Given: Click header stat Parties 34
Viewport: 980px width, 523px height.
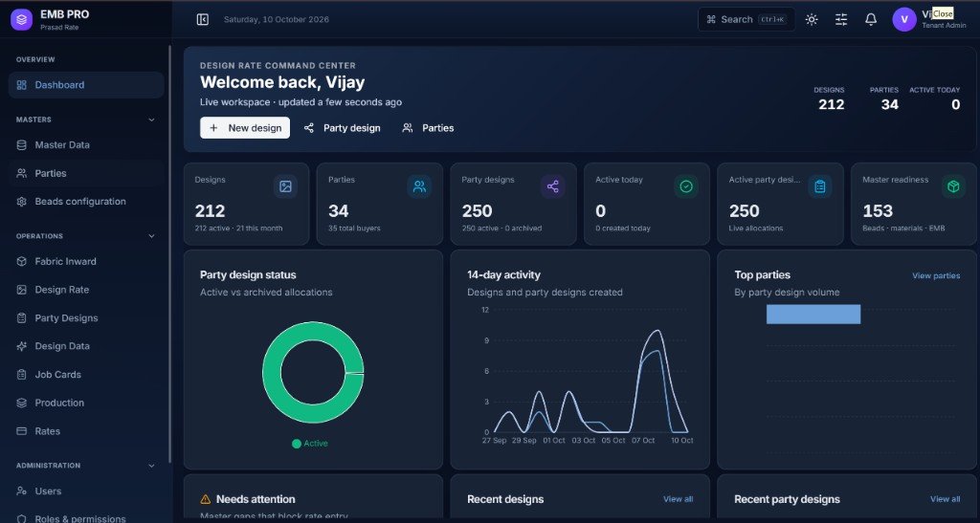Looking at the screenshot, I should tap(884, 99).
